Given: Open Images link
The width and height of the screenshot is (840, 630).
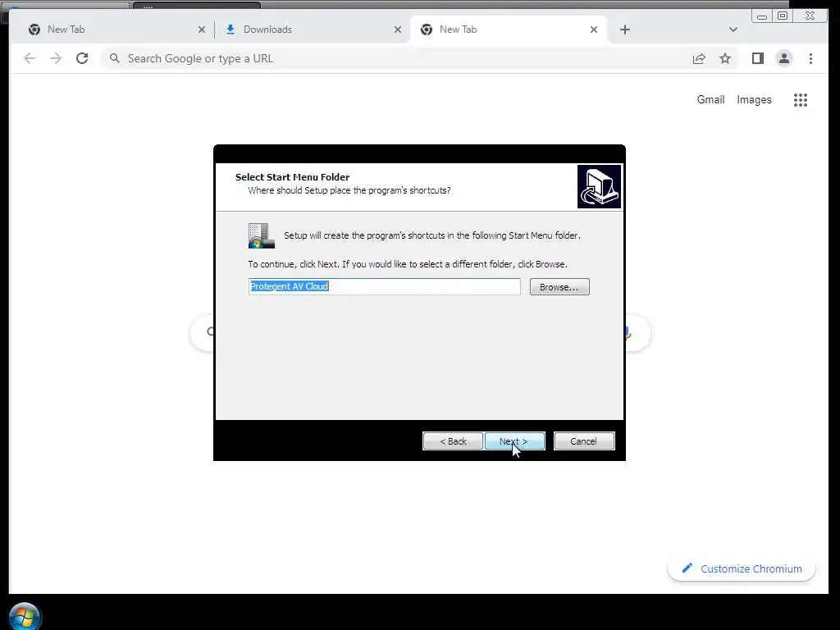Looking at the screenshot, I should pyautogui.click(x=754, y=99).
